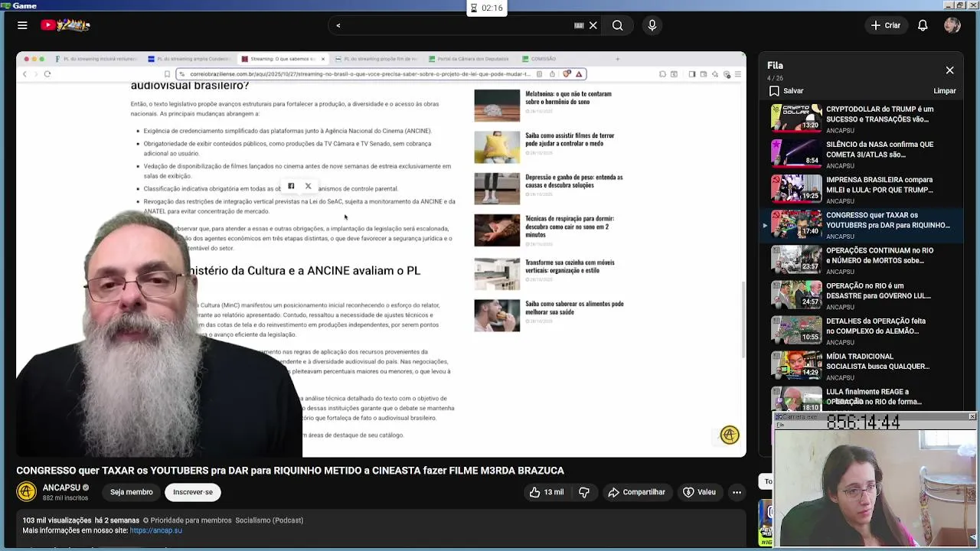Viewport: 980px width, 551px height.
Task: Clear the queue using Limpar
Action: [944, 91]
